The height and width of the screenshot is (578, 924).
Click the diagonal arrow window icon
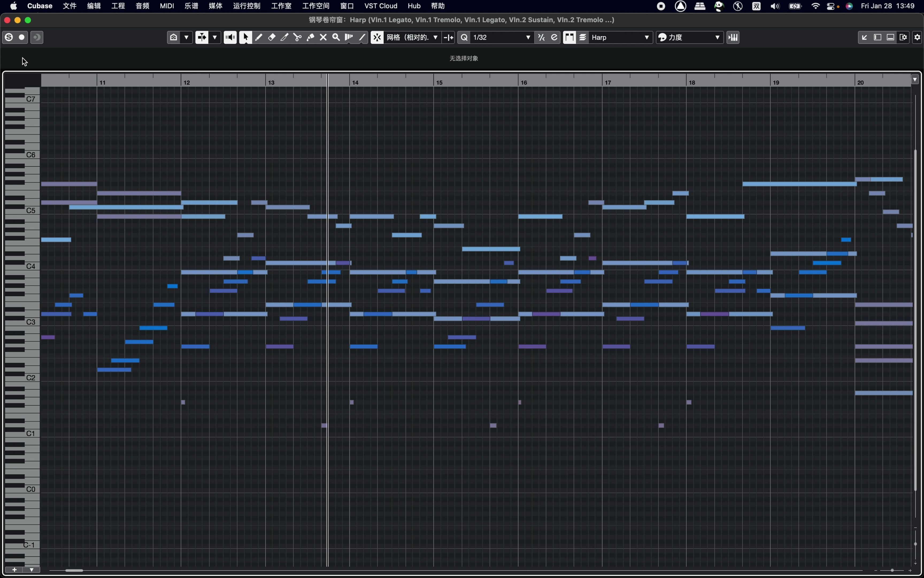tap(864, 37)
